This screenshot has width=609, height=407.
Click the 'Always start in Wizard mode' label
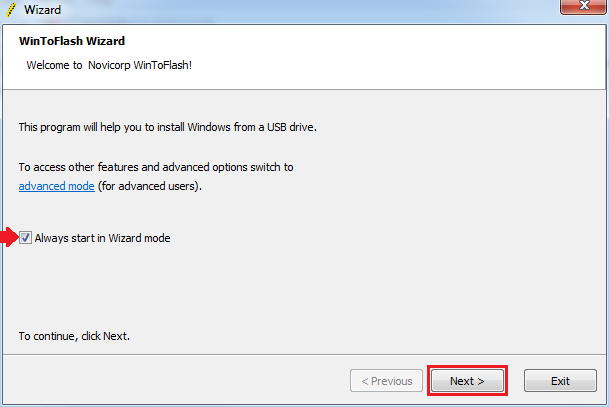click(x=103, y=238)
